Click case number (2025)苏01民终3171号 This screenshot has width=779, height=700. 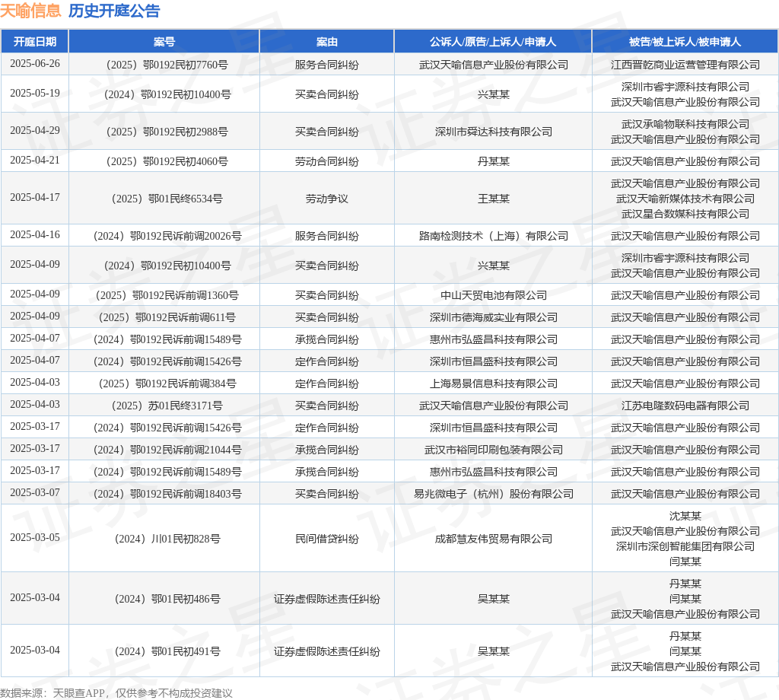[x=167, y=406]
